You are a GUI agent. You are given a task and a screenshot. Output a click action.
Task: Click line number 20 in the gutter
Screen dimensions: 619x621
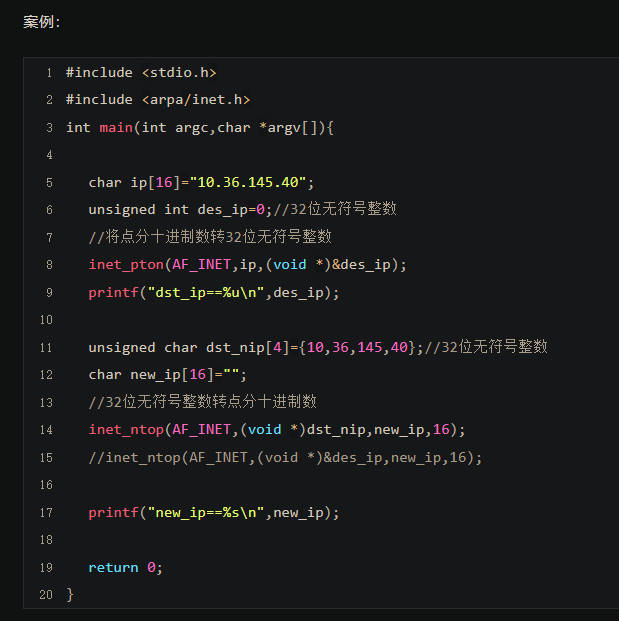pyautogui.click(x=46, y=595)
